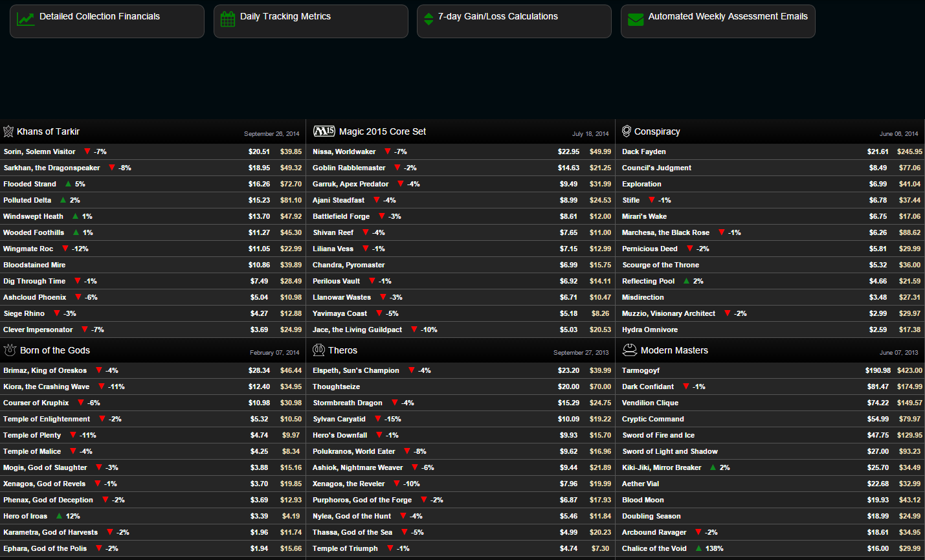Click the Daily Tracking Metrics calendar icon
This screenshot has height=560, width=925.
(x=228, y=19)
